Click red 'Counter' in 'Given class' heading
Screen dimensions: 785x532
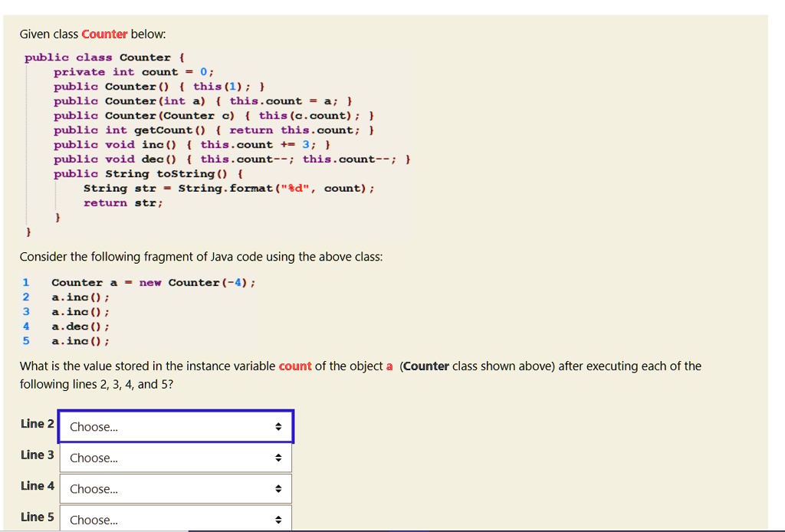point(104,34)
